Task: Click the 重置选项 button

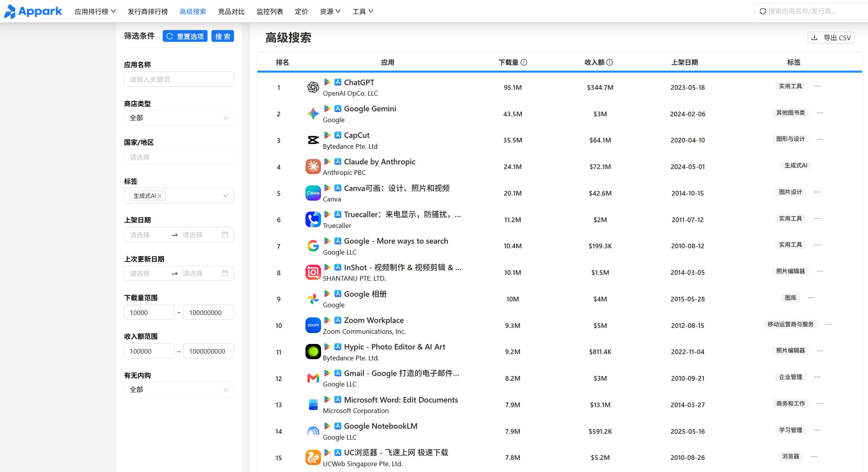Action: click(x=185, y=36)
